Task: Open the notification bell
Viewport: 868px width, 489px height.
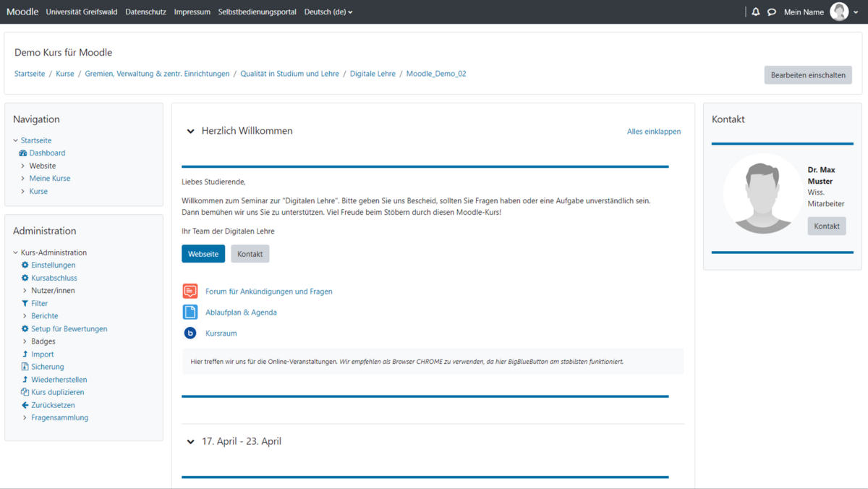Action: [756, 12]
